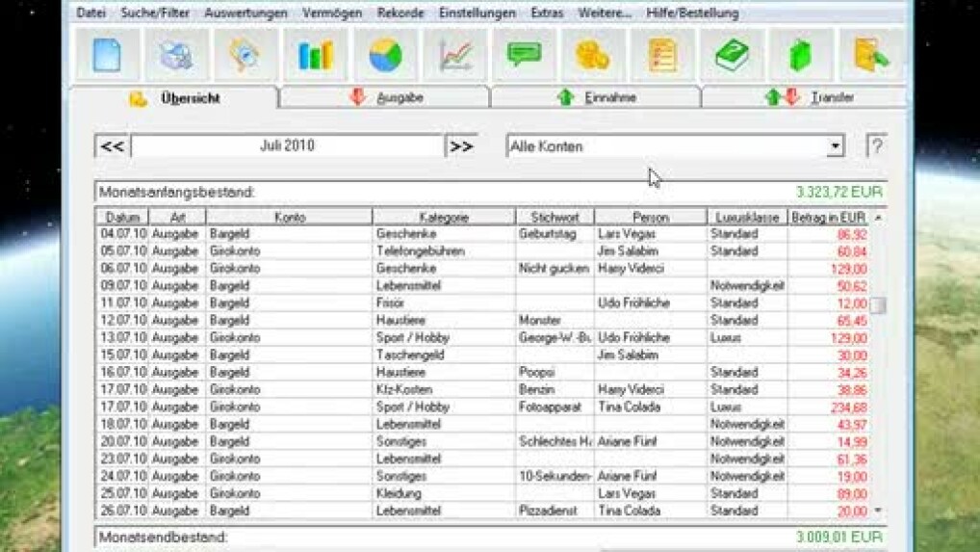Click the question mark help button
980x552 pixels.
(x=875, y=146)
